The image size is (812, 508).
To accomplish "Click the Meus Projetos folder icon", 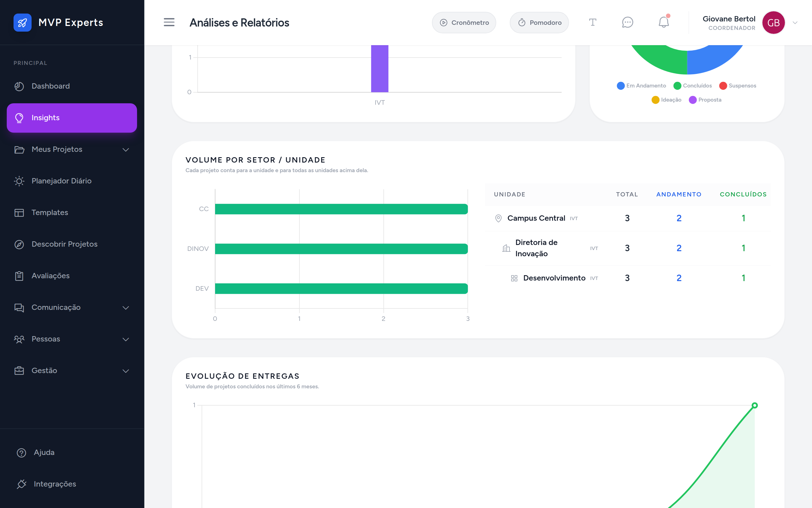I will click(19, 150).
